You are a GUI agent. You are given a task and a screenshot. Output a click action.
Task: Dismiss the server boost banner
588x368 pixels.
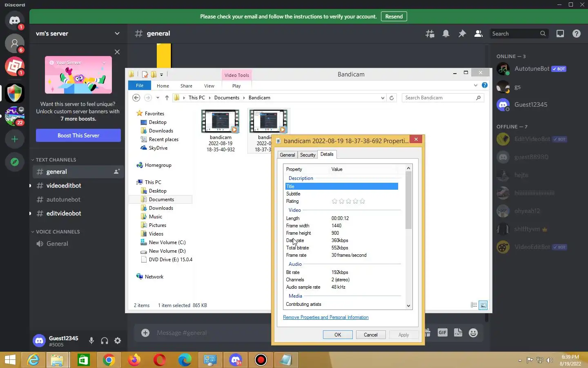click(117, 52)
